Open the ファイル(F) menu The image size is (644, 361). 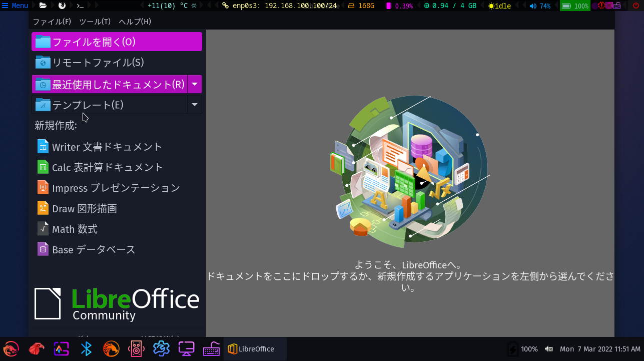tap(52, 22)
